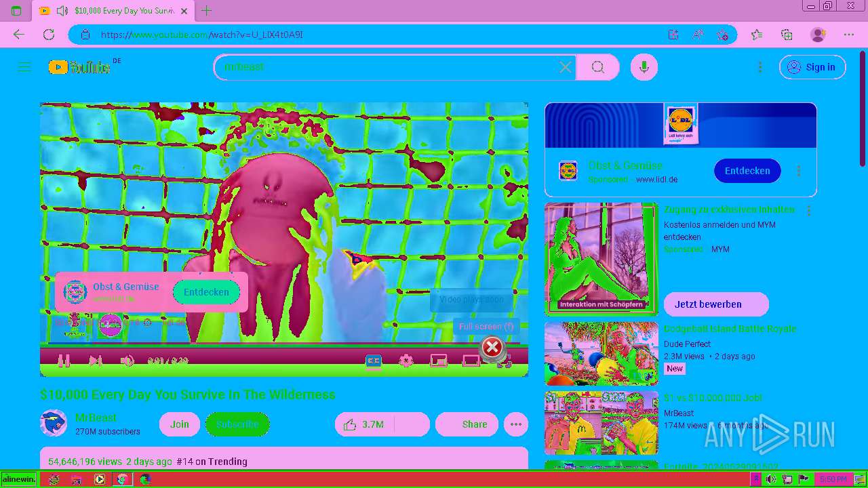Click Entdecken in the video overlay ad
868x488 pixels.
(x=206, y=292)
